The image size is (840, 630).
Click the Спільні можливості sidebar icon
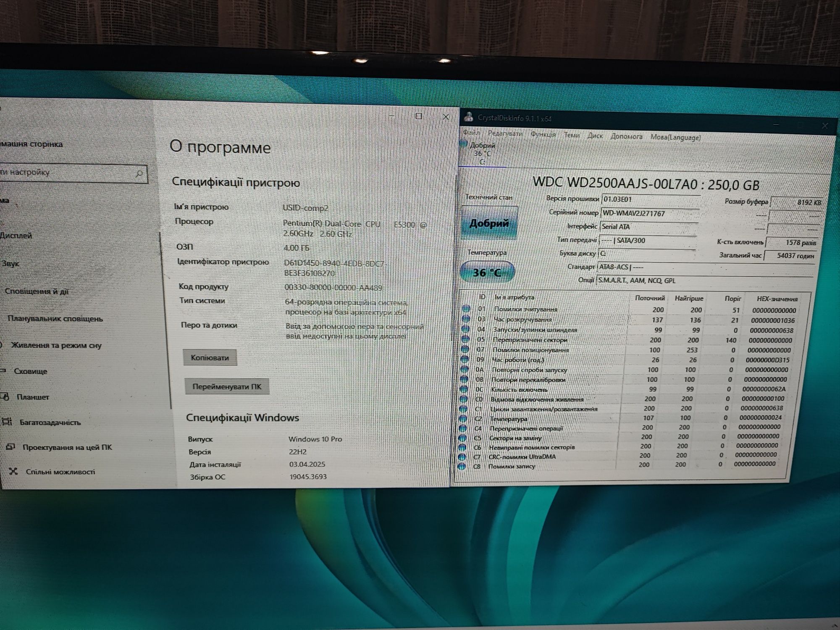(x=13, y=471)
